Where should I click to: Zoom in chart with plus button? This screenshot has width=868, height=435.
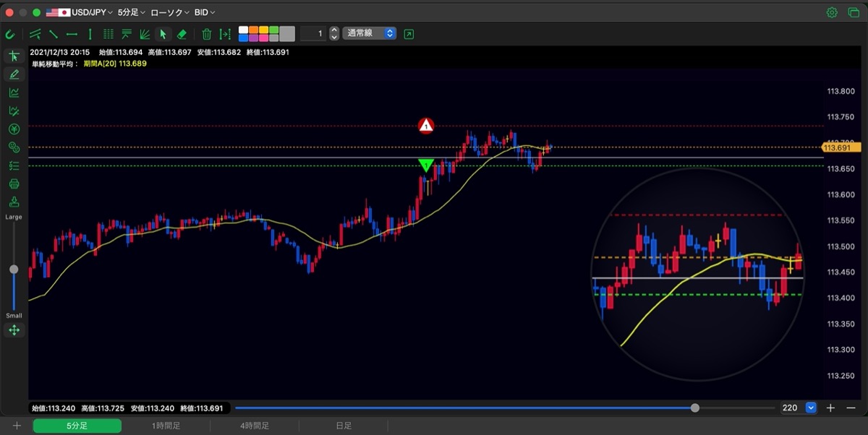coord(831,408)
